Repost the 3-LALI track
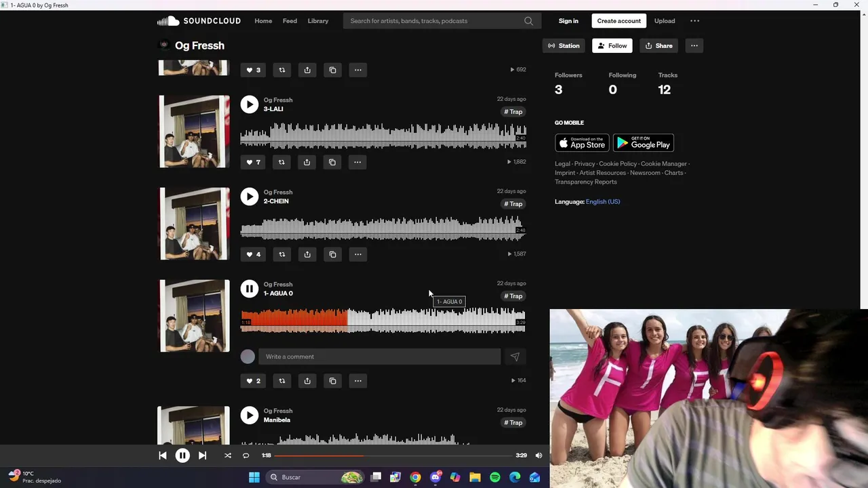This screenshot has height=488, width=868. (281, 162)
